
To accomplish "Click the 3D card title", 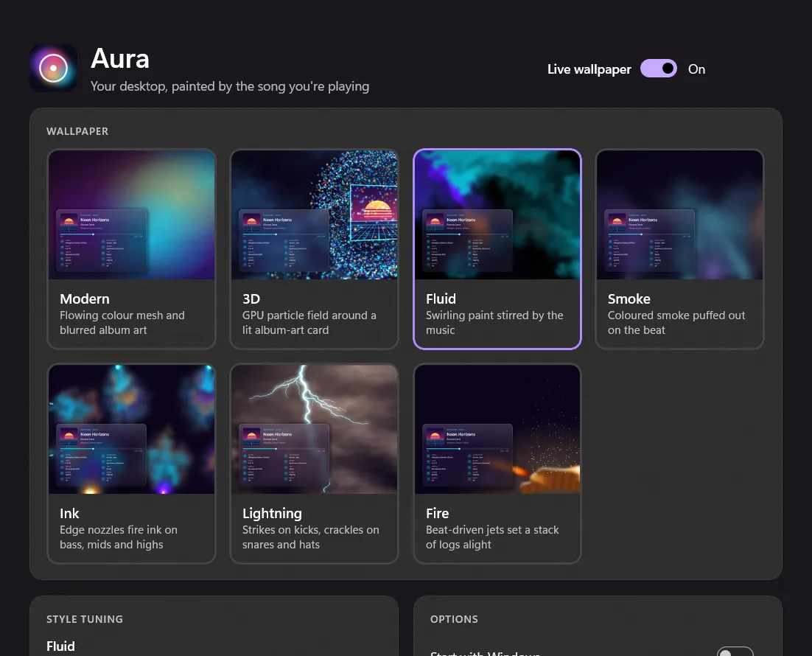I will 251,299.
